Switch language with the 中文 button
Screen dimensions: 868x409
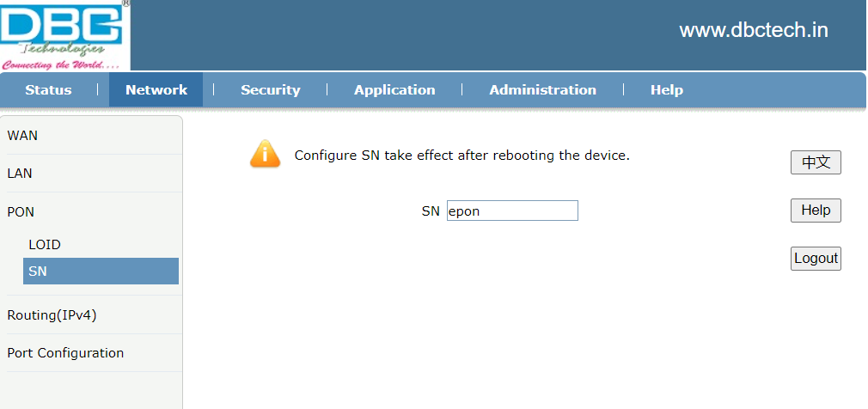pyautogui.click(x=816, y=162)
